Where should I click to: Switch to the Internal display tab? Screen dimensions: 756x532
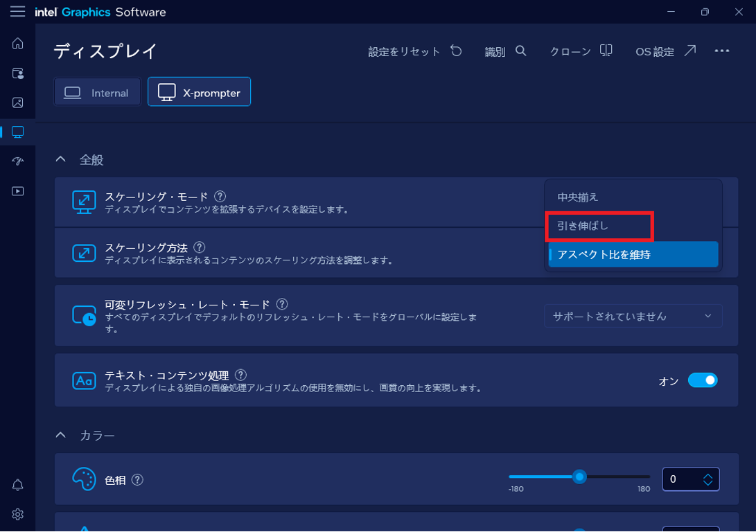point(97,92)
